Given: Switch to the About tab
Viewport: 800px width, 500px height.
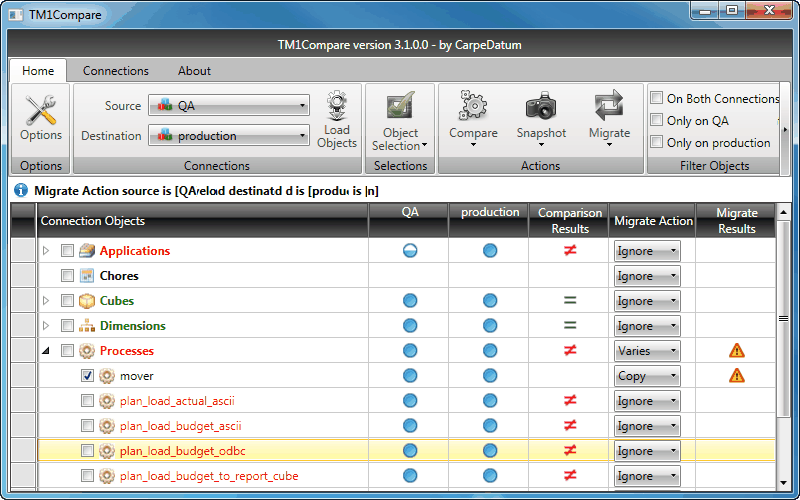Looking at the screenshot, I should pyautogui.click(x=194, y=71).
